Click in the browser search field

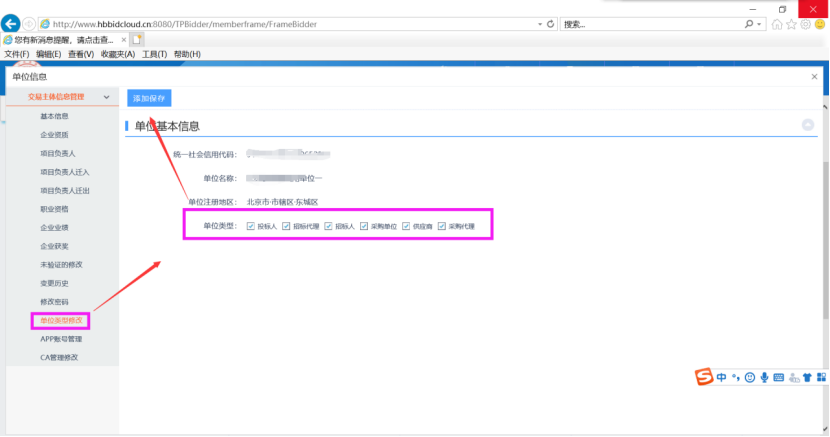tap(650, 23)
